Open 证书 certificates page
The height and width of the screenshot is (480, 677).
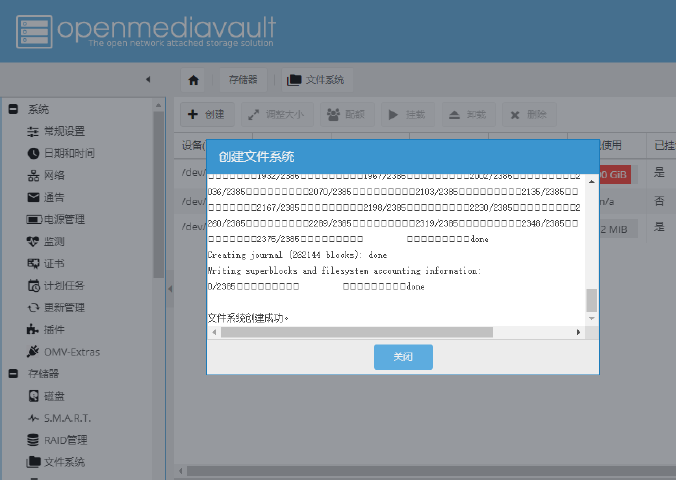click(x=53, y=263)
